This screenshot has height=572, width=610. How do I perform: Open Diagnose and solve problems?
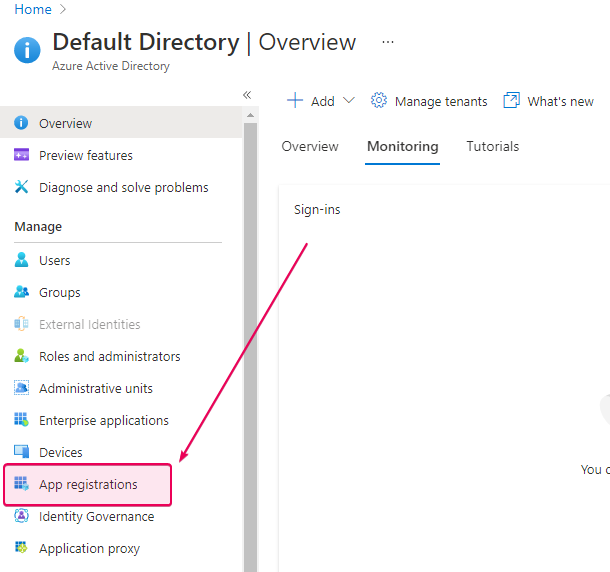pyautogui.click(x=124, y=188)
